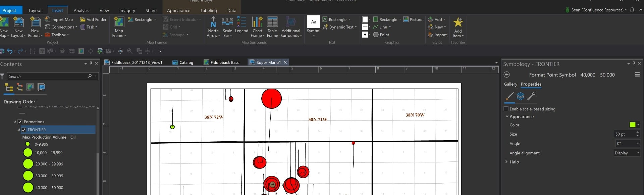Collapse the Formations group in Contents
644x195 pixels.
point(15,121)
